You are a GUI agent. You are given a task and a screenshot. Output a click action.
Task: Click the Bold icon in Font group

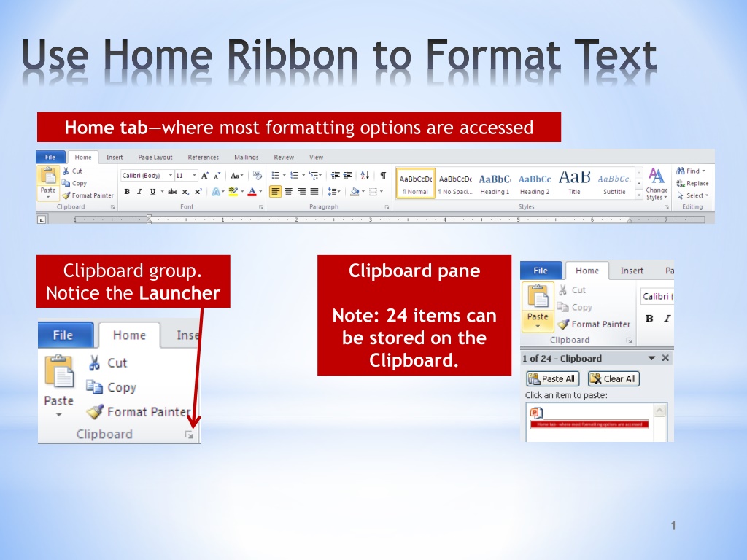tap(127, 192)
